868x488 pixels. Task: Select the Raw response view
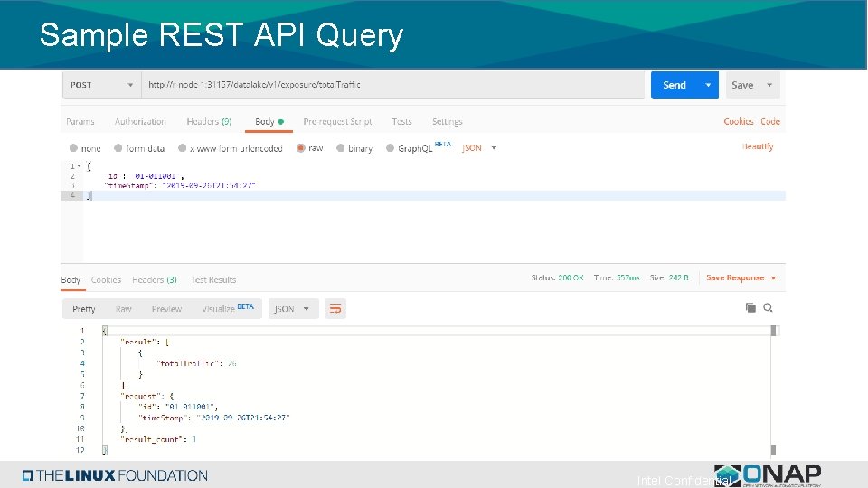coord(124,309)
